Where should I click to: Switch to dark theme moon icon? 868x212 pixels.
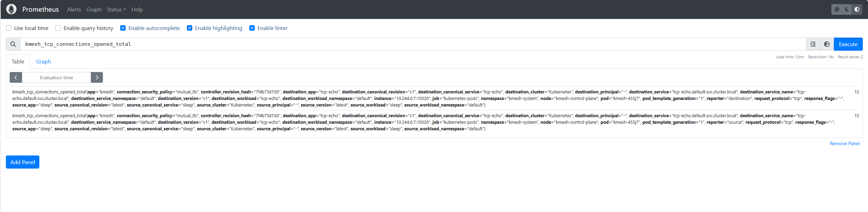pos(847,9)
